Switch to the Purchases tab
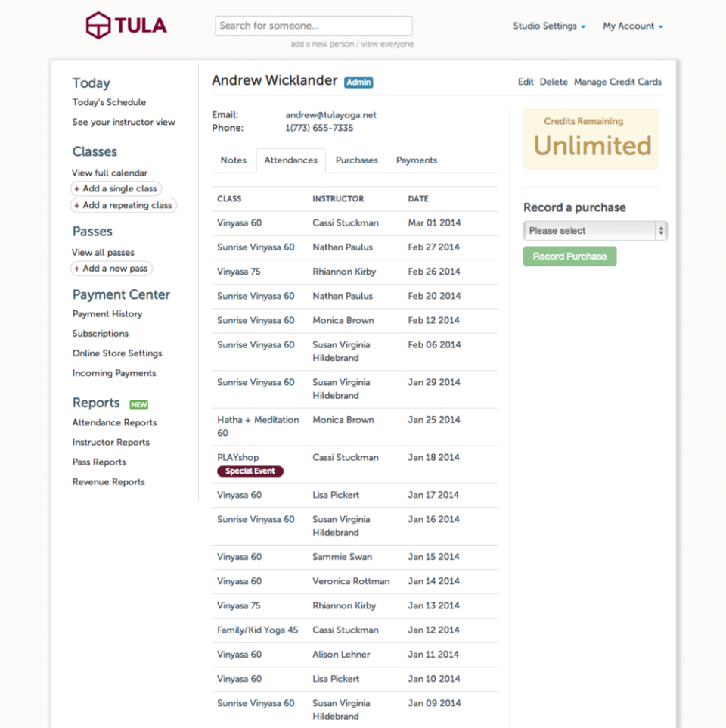This screenshot has height=728, width=726. 357,160
